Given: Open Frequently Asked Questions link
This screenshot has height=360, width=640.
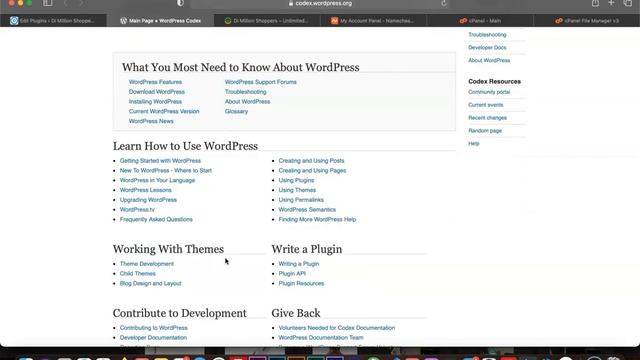Looking at the screenshot, I should (156, 220).
